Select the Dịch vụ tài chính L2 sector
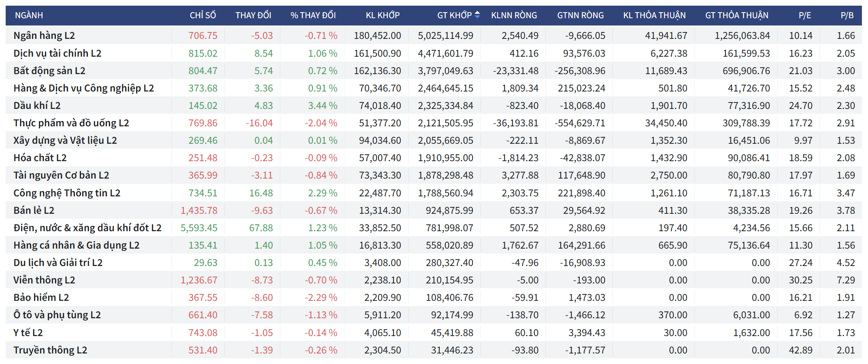868x364 pixels. [x=57, y=53]
